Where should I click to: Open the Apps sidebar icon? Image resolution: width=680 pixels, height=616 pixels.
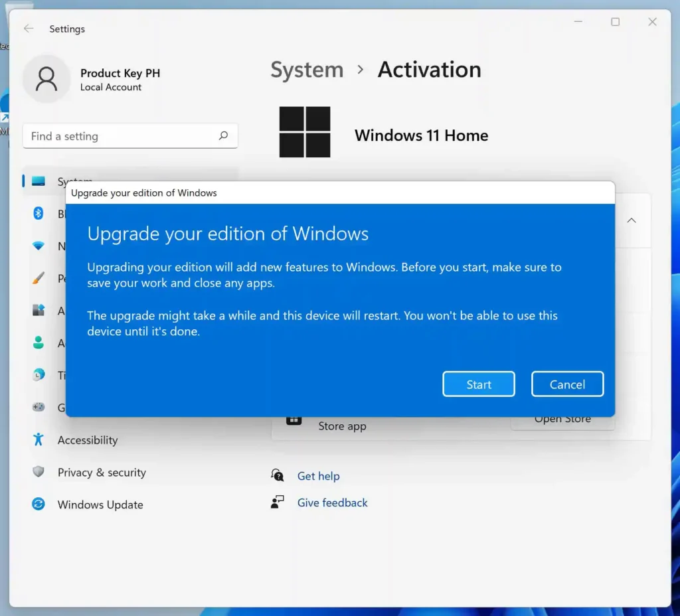pyautogui.click(x=38, y=311)
